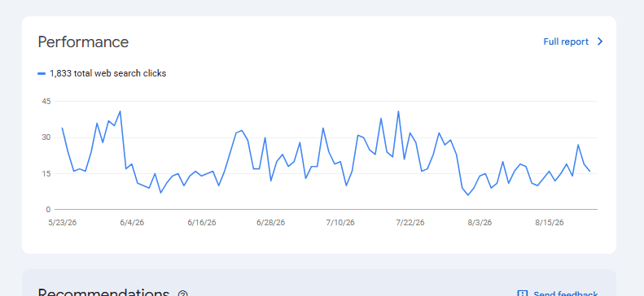Open the Full report link
Viewport: 644px width, 296px height.
(x=566, y=41)
